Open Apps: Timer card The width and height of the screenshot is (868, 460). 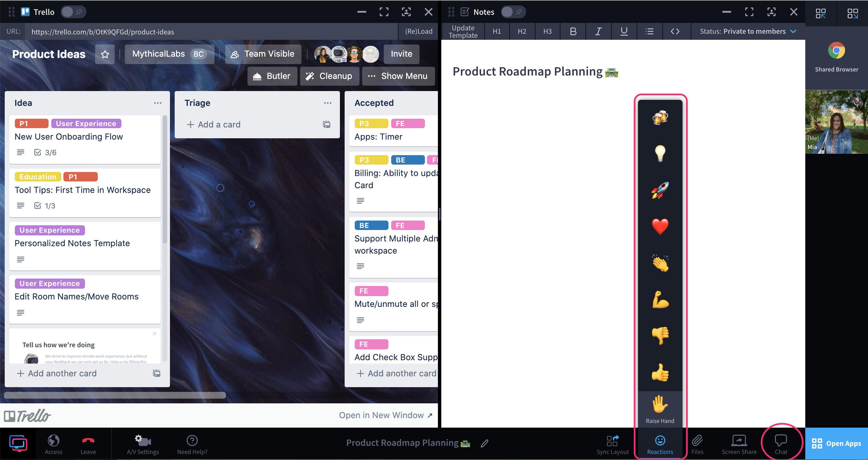(x=394, y=131)
